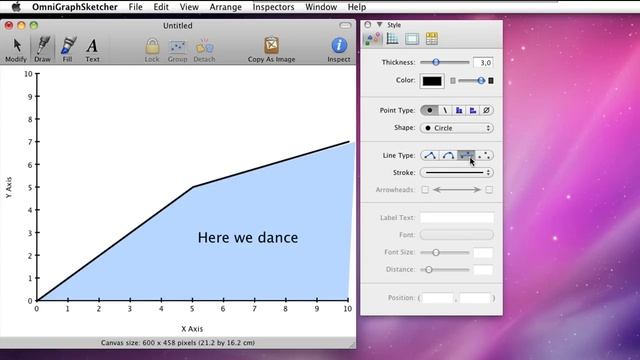Toggle the toolbar pill button in title bar
The image size is (640, 360).
pos(345,25)
